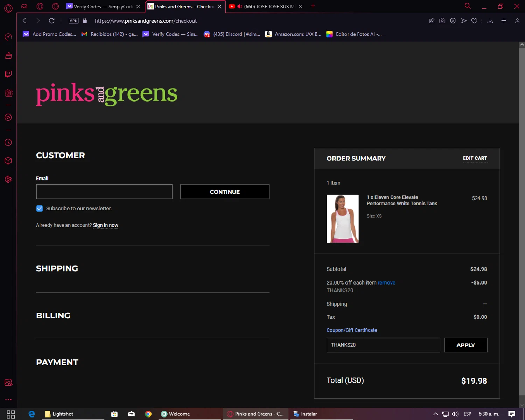
Task: Open downloads icon in toolbar
Action: coord(490,21)
